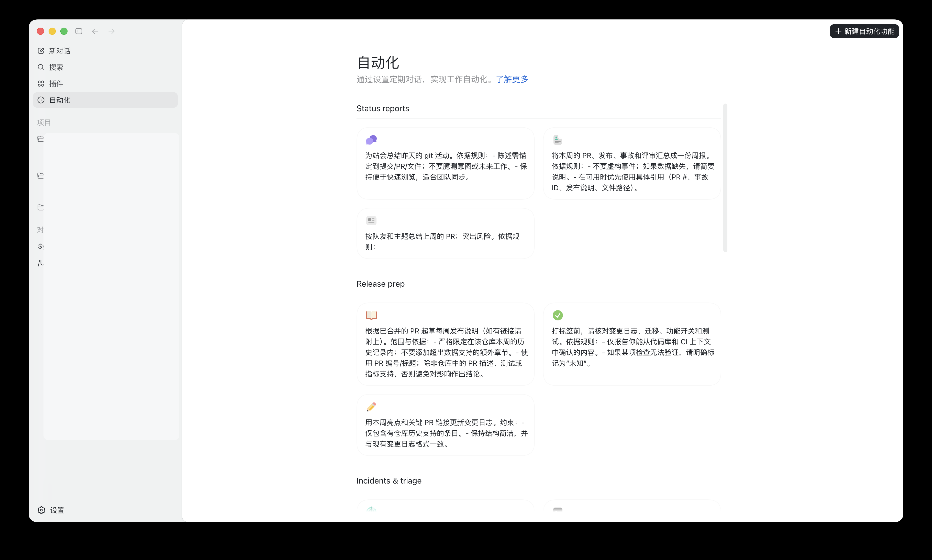Click the plus icon in 新建自动化功能
Viewport: 932px width, 560px height.
pyautogui.click(x=838, y=31)
